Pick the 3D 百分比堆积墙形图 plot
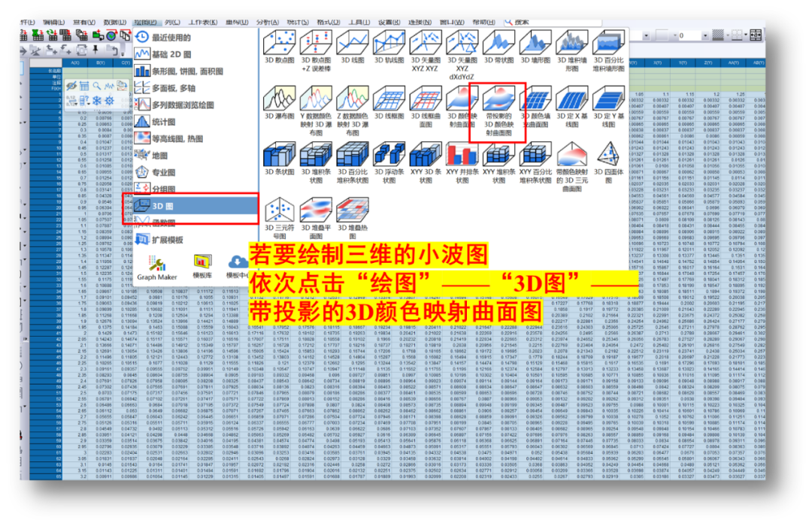Image resolution: width=812 pixels, height=526 pixels. coord(608,50)
